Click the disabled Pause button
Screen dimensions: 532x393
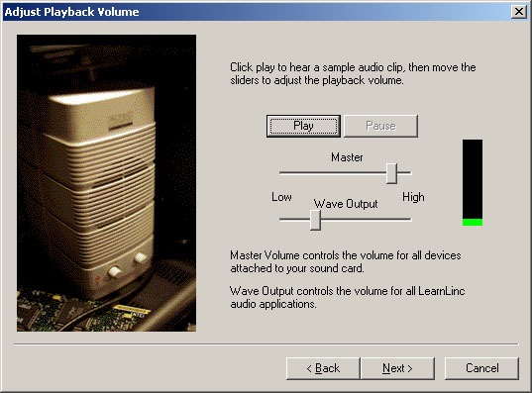(380, 126)
